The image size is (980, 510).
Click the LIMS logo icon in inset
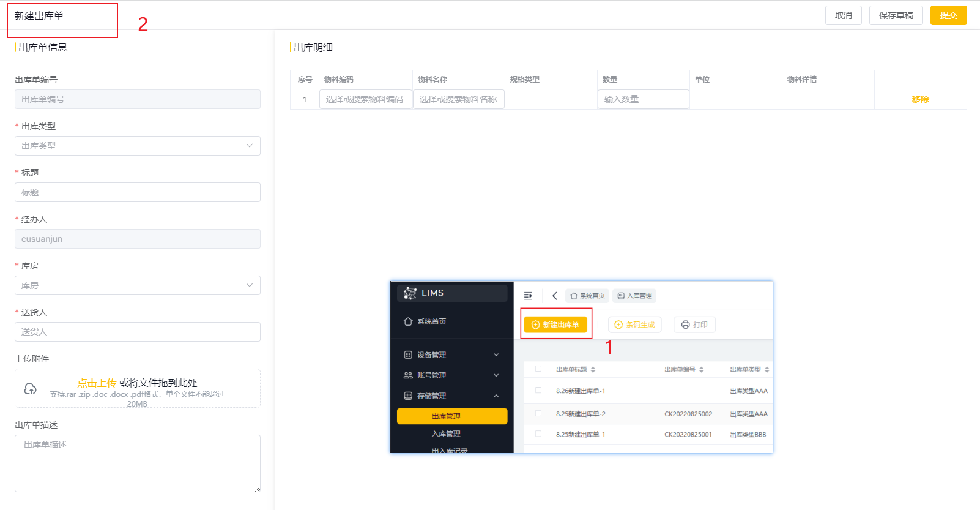pos(410,293)
